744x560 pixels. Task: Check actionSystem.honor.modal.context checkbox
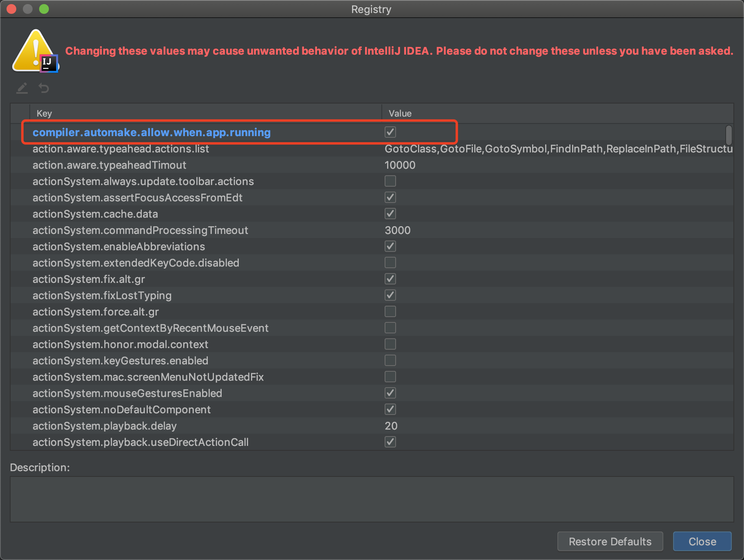click(390, 344)
